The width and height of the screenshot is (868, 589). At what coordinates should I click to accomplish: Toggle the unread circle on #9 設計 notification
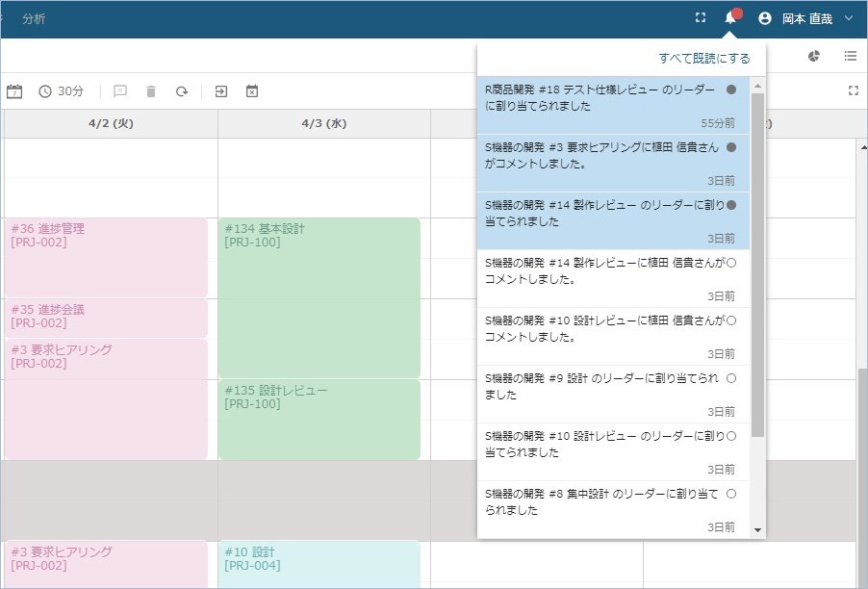pos(731,378)
